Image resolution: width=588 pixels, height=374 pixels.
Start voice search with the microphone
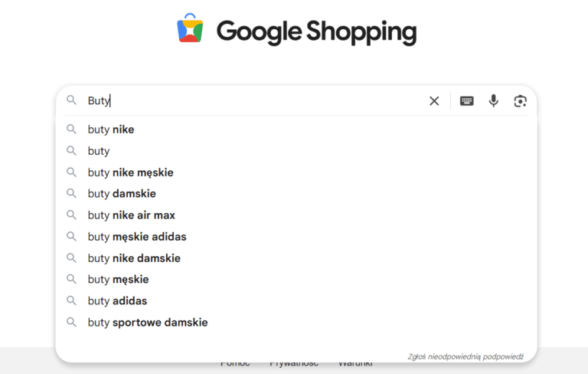pos(494,100)
